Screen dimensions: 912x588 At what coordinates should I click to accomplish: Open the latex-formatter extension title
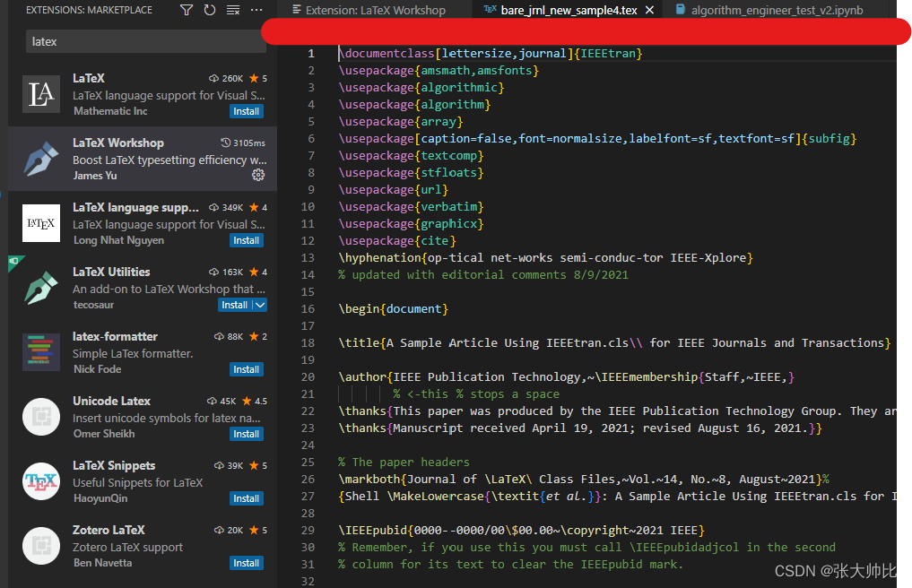[115, 336]
